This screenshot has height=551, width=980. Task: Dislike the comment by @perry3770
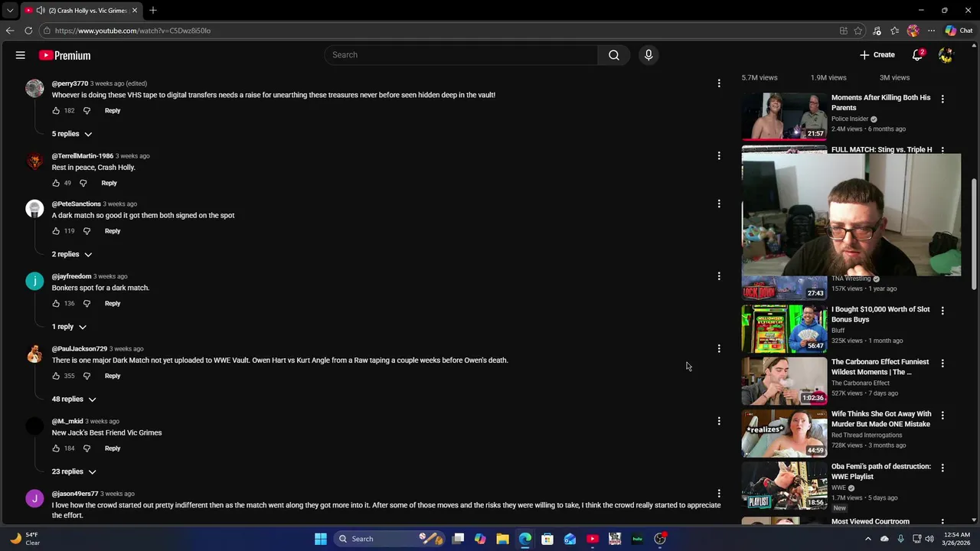[x=87, y=111]
